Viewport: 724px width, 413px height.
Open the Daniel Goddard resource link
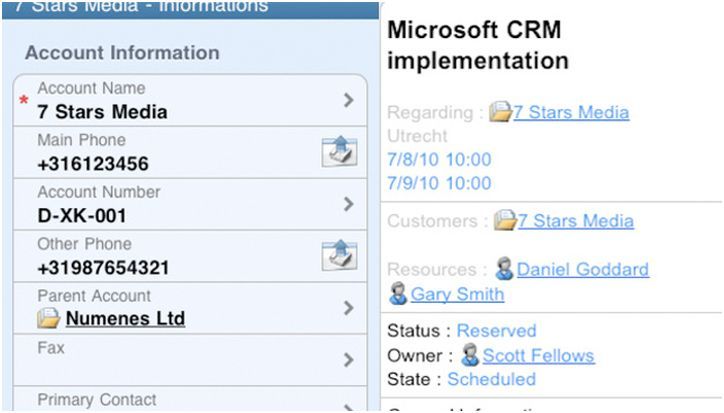coord(582,269)
